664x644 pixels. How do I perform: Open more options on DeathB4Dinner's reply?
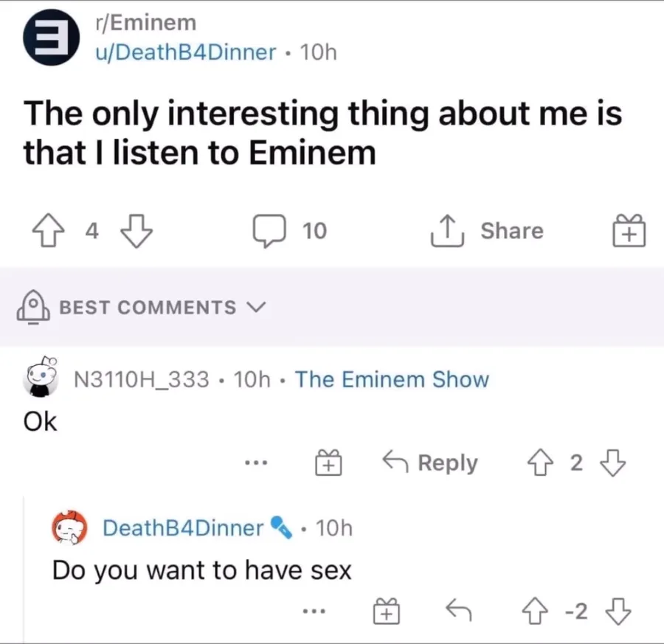tap(314, 611)
